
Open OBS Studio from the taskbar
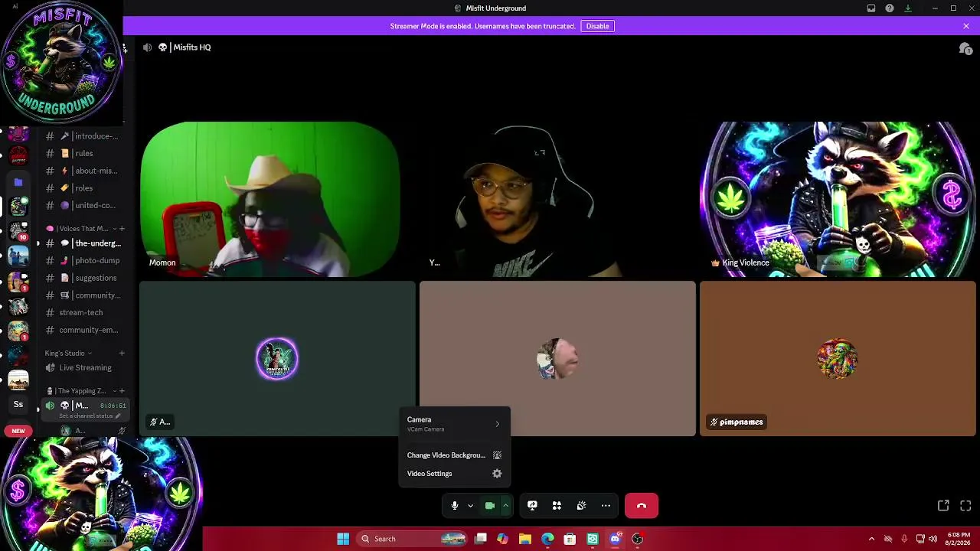coord(637,539)
